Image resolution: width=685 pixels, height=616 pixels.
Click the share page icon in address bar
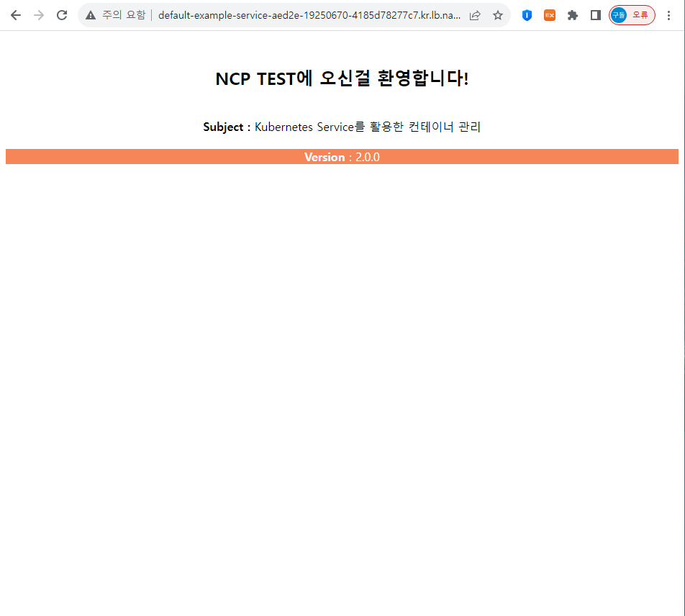point(475,15)
